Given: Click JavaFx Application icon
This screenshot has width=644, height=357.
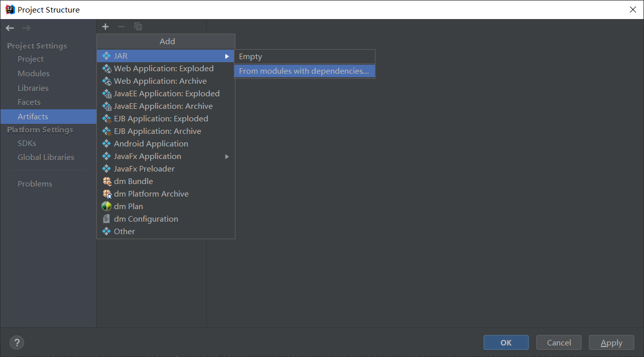Looking at the screenshot, I should click(106, 156).
